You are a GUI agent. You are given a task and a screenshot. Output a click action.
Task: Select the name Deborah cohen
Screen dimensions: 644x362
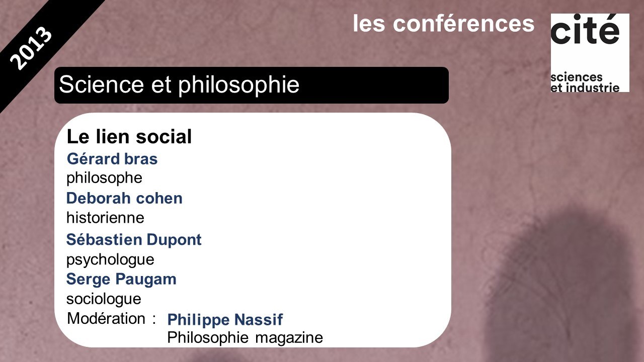pos(124,198)
